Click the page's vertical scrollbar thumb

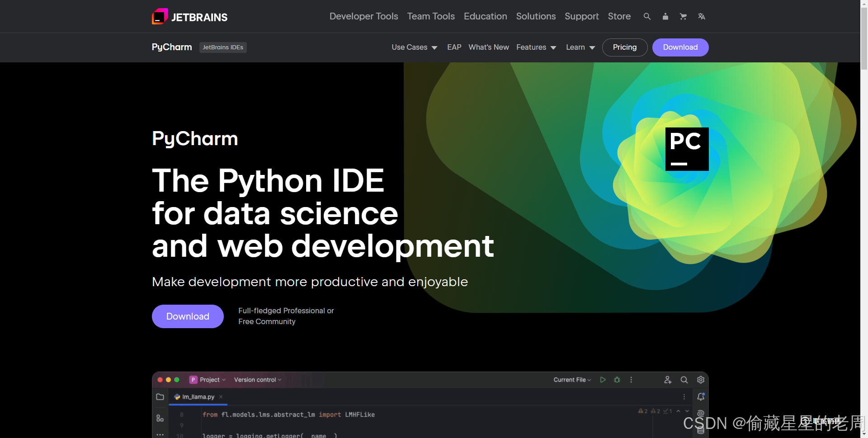pyautogui.click(x=864, y=38)
